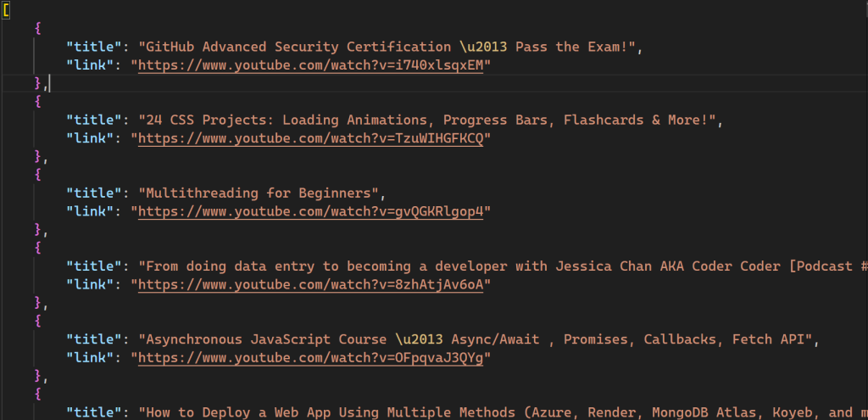The width and height of the screenshot is (868, 420).
Task: Click the opening brace before the GitHub entry
Action: [38, 29]
